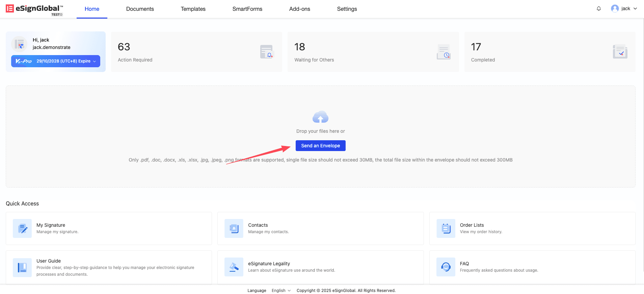Click the eSignGlobal logo

coord(34,9)
